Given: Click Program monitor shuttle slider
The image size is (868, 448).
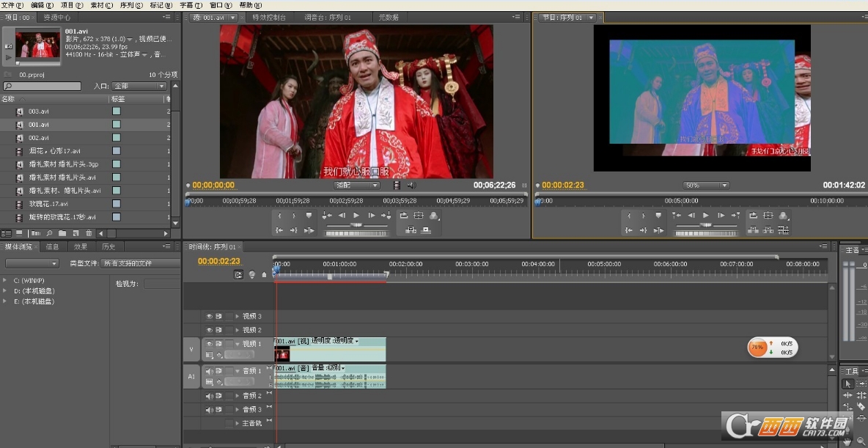Looking at the screenshot, I should coord(706,225).
